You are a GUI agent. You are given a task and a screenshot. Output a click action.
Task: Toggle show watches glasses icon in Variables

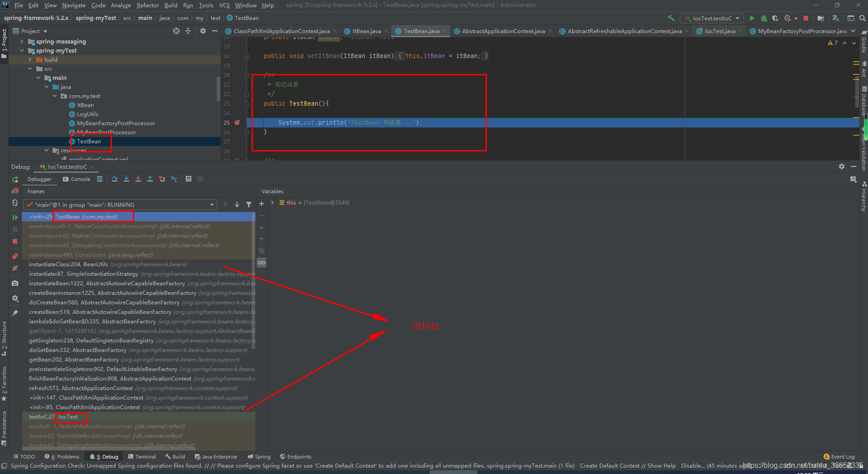tap(262, 263)
